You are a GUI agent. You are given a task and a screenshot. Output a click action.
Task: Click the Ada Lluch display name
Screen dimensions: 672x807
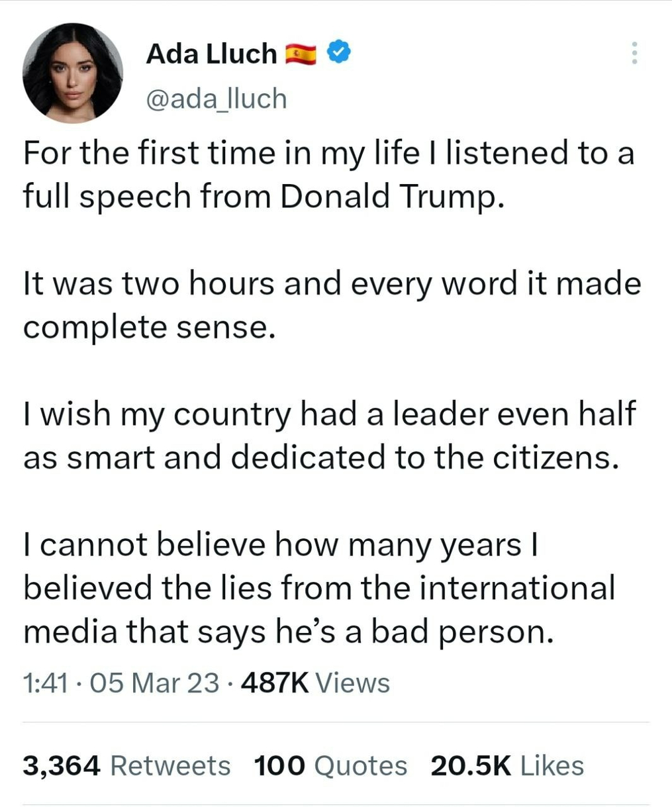click(x=211, y=54)
